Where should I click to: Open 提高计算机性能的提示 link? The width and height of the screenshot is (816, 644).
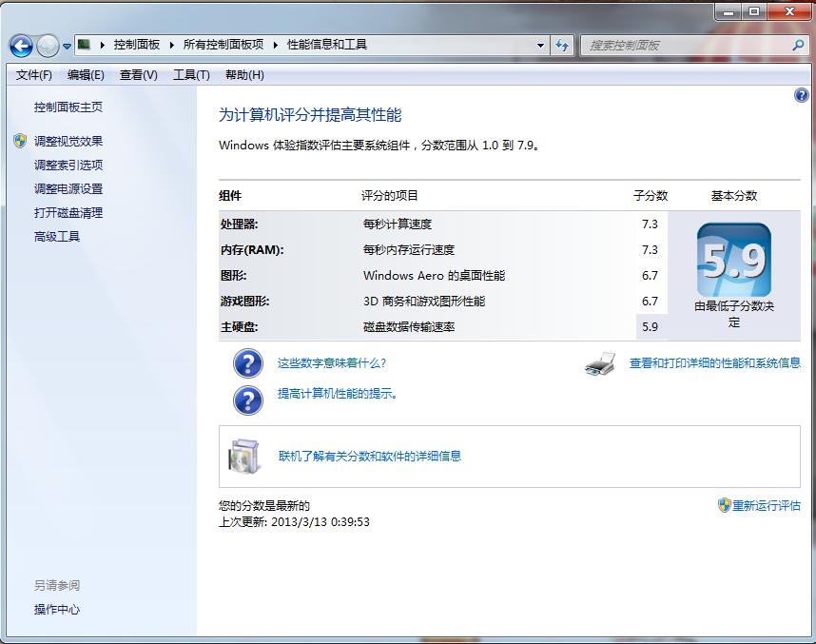pyautogui.click(x=338, y=394)
